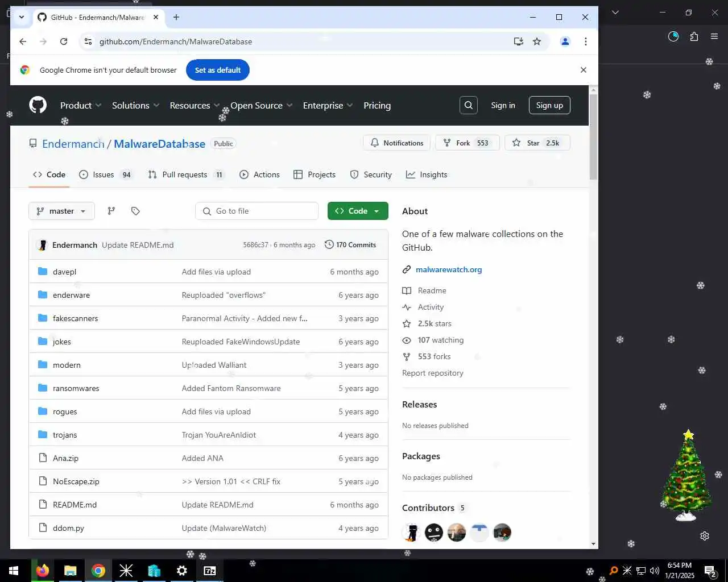Image resolution: width=728 pixels, height=582 pixels.
Task: Open the davepl folder
Action: (64, 272)
